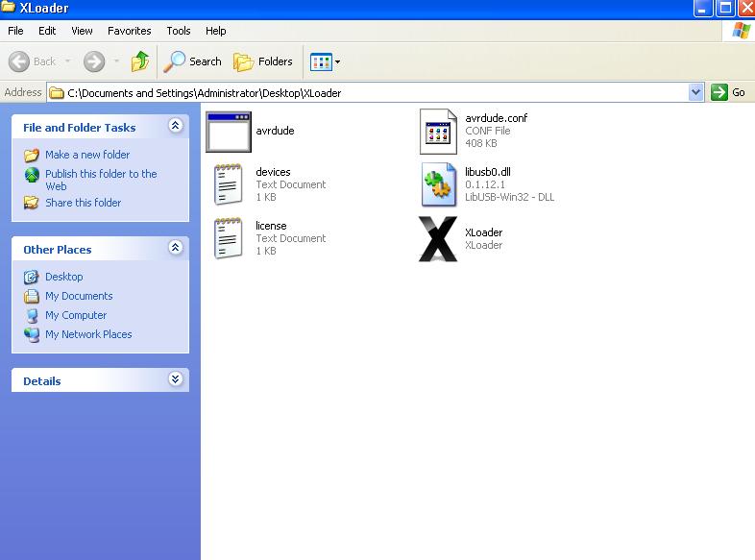Expand the Details panel

175,379
